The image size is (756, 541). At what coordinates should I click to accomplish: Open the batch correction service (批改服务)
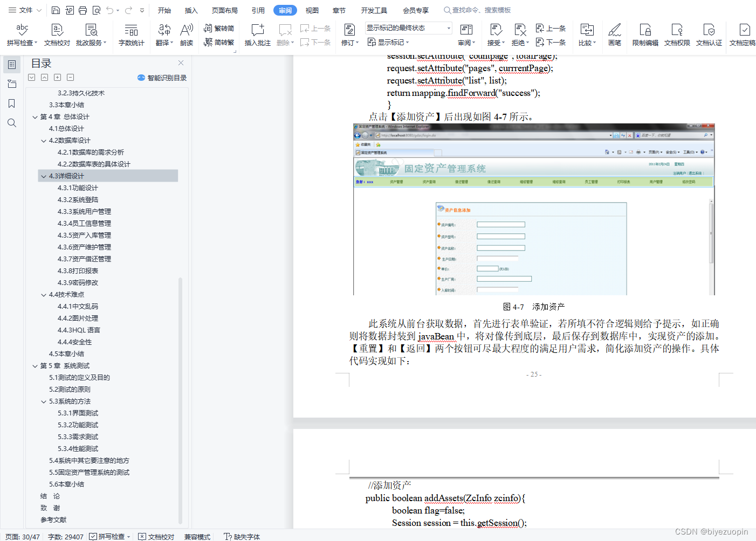click(91, 34)
